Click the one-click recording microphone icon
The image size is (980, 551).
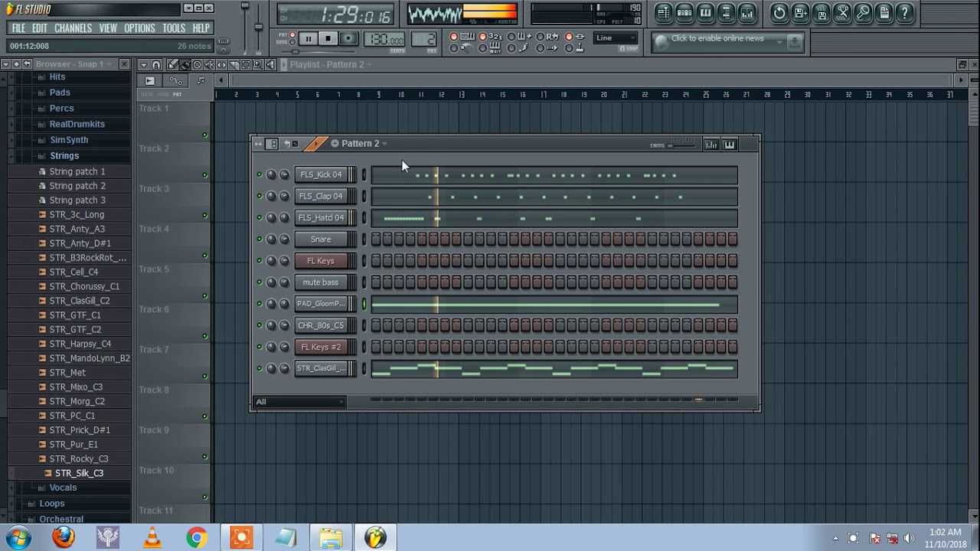click(x=863, y=12)
